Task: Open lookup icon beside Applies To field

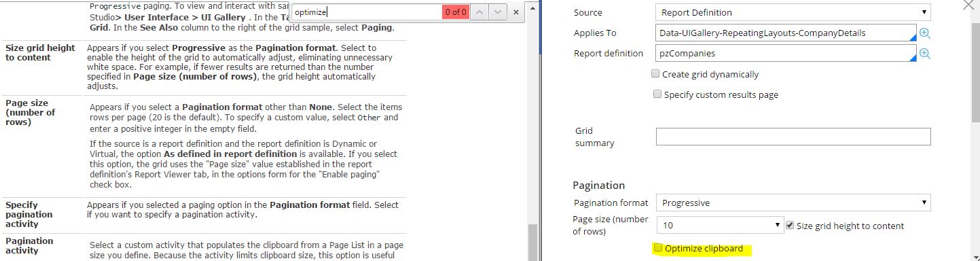Action: (x=924, y=33)
